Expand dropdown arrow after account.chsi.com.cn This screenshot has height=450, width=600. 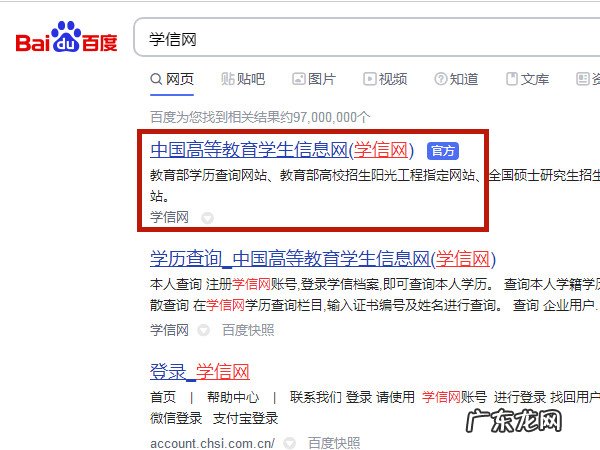pyautogui.click(x=290, y=443)
